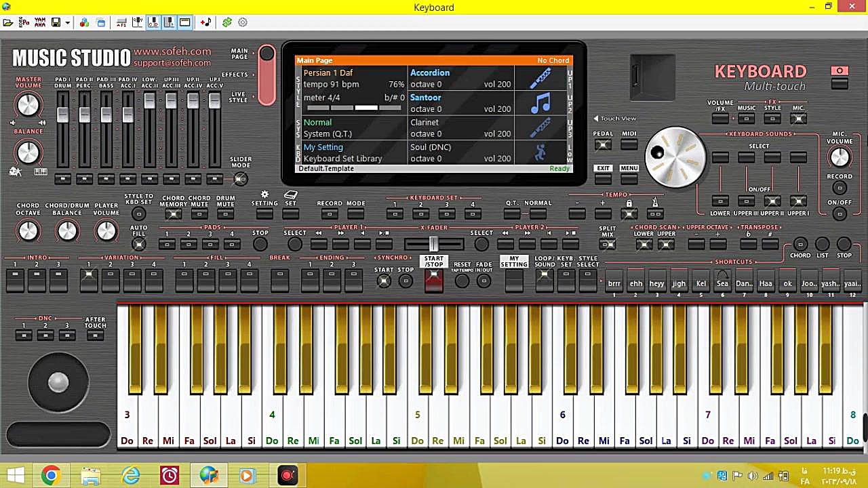Viewport: 868px width, 488px height.
Task: Click the colored cubes toolbar icon
Action: pos(84,22)
